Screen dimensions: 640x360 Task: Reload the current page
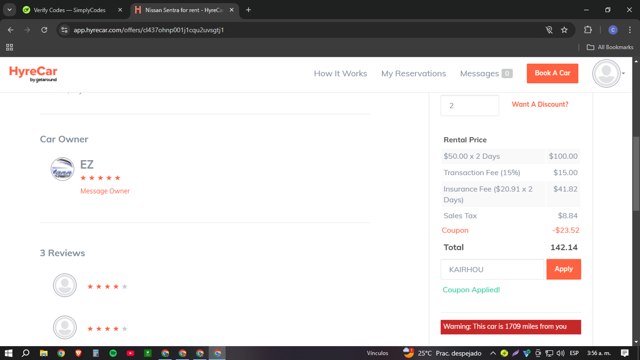point(44,30)
